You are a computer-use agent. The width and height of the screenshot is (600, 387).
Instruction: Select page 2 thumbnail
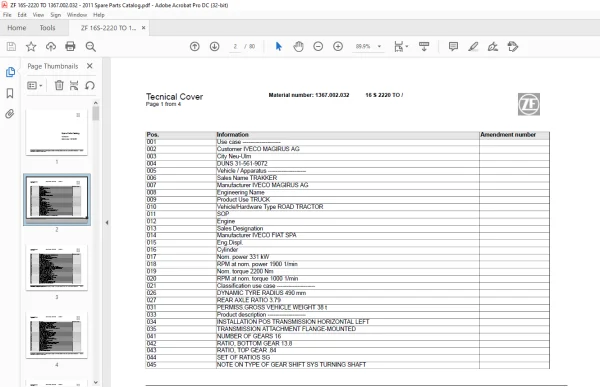point(57,199)
